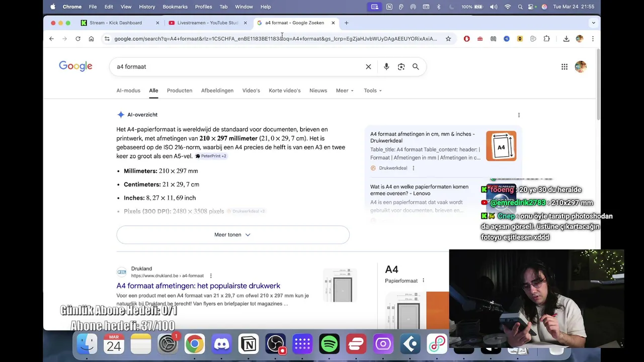Open Notes from the Dock
This screenshot has width=644, height=362.
(x=141, y=344)
